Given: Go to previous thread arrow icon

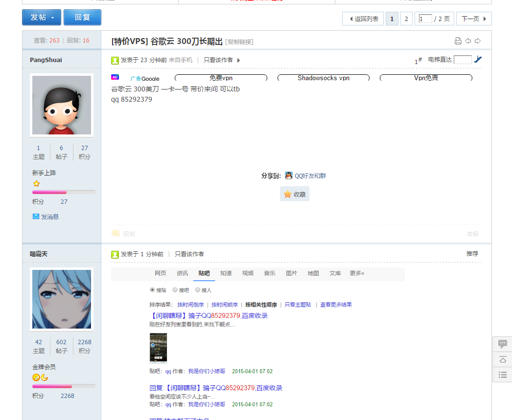Looking at the screenshot, I should click(468, 41).
